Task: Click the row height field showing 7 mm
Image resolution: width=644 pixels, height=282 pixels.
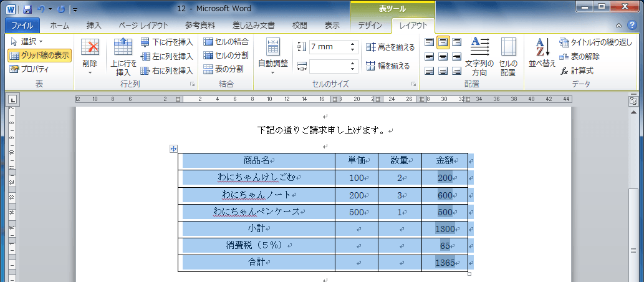Action: pyautogui.click(x=328, y=47)
